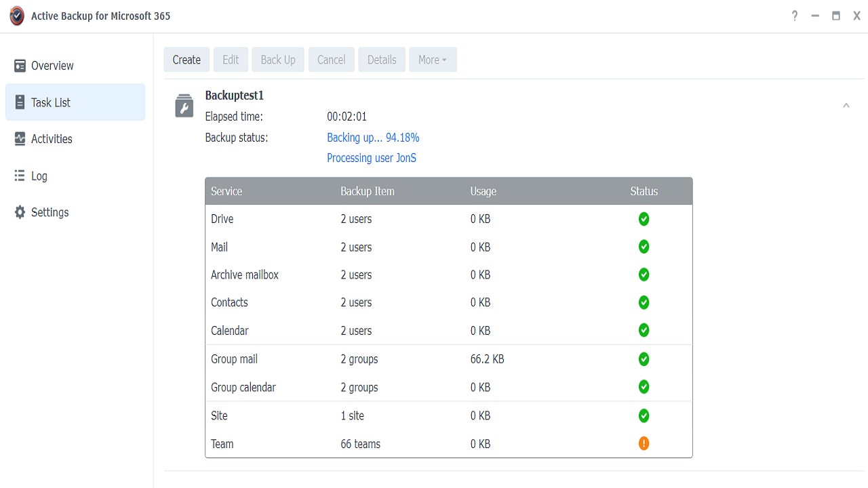Screen dimensions: 868x488
Task: Select the Site service row
Action: tap(448, 415)
